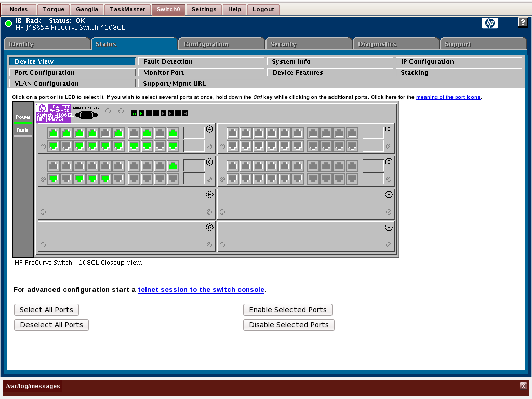The height and width of the screenshot is (399, 532).
Task: Select the last top-row port in module C
Action: coord(173,166)
